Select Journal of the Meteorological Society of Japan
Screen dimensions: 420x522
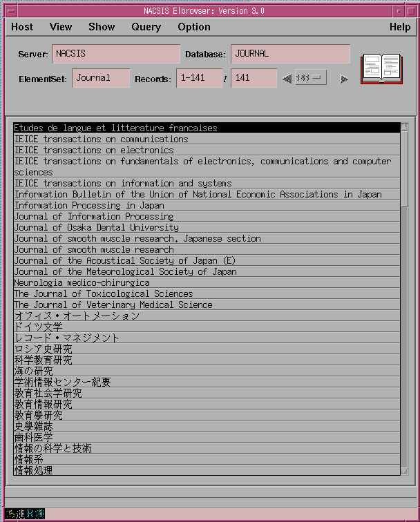coord(207,271)
